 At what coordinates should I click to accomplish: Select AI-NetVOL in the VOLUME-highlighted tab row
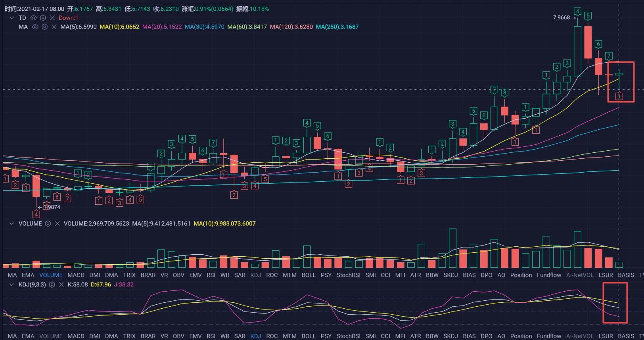point(580,275)
